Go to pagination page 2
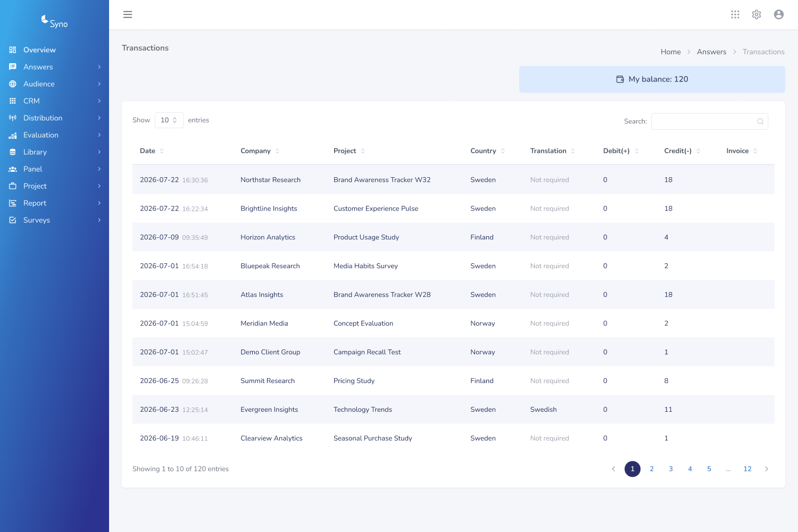 (652, 469)
